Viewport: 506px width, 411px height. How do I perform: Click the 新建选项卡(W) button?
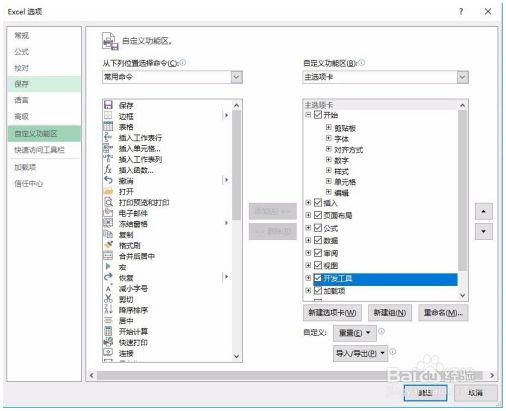click(332, 313)
